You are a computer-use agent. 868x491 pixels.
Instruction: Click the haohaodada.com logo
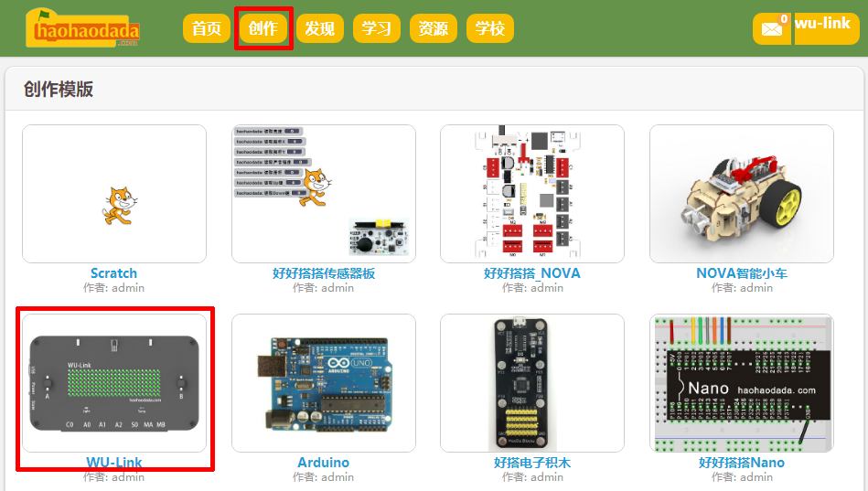pos(82,27)
